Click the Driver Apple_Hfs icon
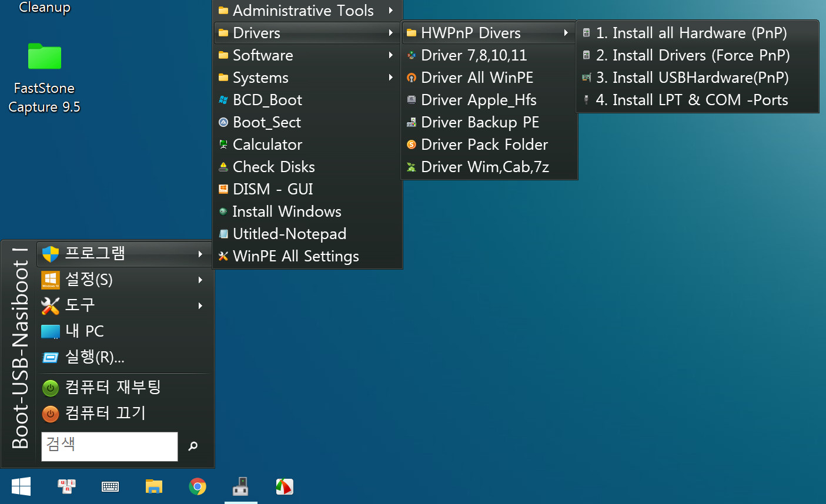The image size is (826, 504). [x=412, y=100]
